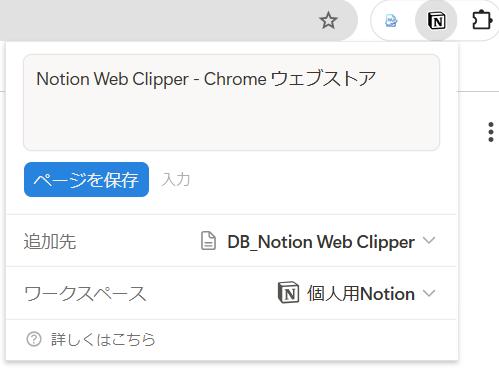Select the DB_Notion Web Clipper destination
This screenshot has width=499, height=375.
[x=321, y=242]
